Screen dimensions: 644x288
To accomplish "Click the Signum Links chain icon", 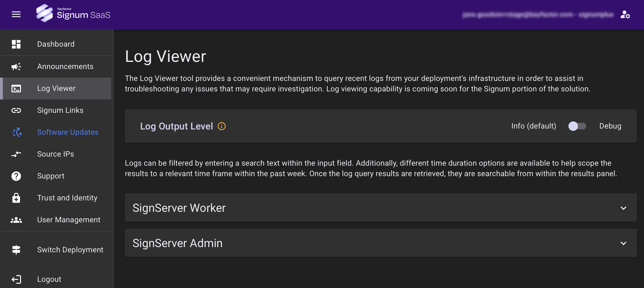I will (x=16, y=110).
